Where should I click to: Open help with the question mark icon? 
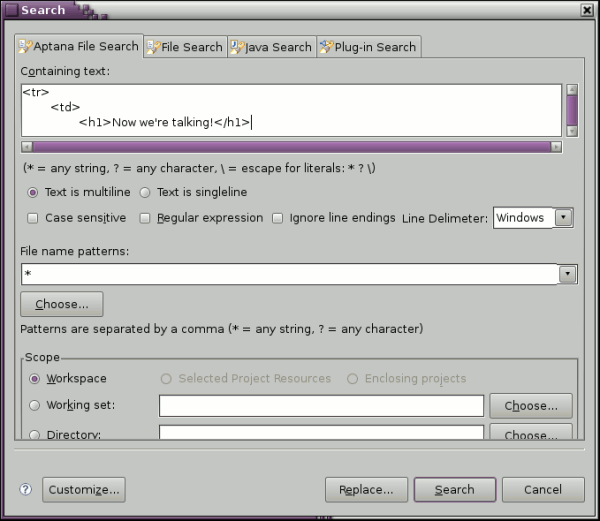26,489
